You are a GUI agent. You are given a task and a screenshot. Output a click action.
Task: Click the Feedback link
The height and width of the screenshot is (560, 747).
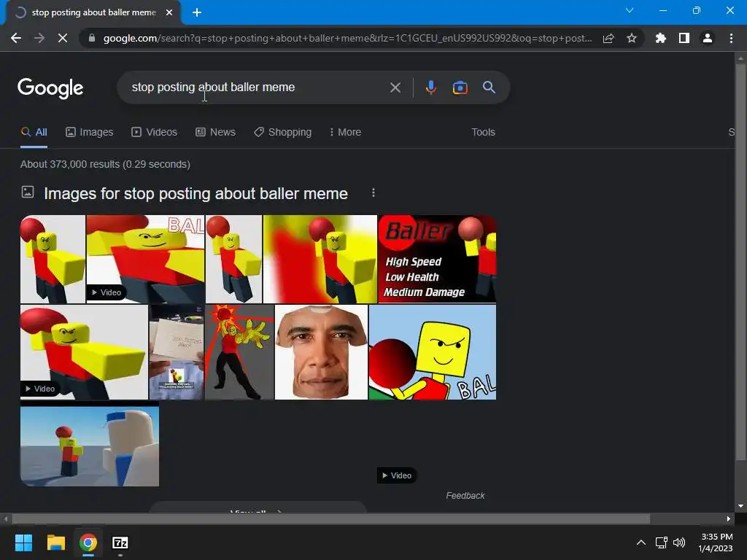click(465, 496)
